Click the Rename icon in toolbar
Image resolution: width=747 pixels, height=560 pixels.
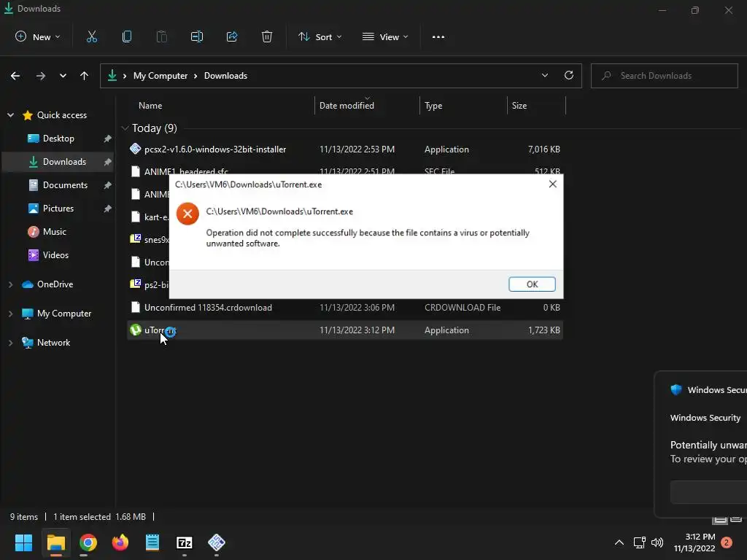point(197,36)
